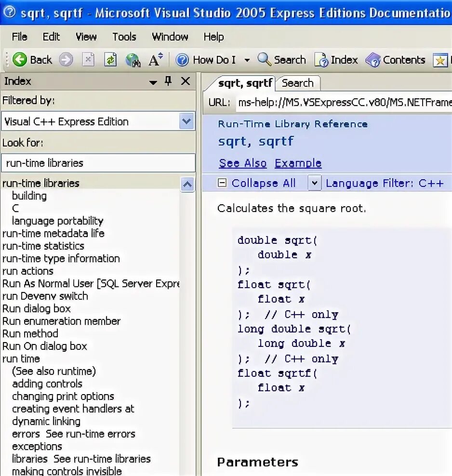The image size is (452, 476).
Task: Select 'dynamic linking' subentry
Action: pos(46,422)
